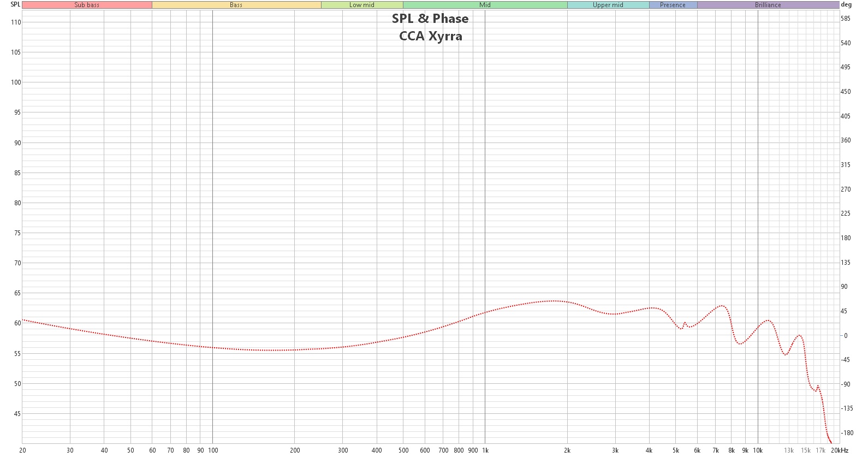Viewport: 868px width, 457px height.
Task: Click the Presence band label
Action: click(673, 5)
